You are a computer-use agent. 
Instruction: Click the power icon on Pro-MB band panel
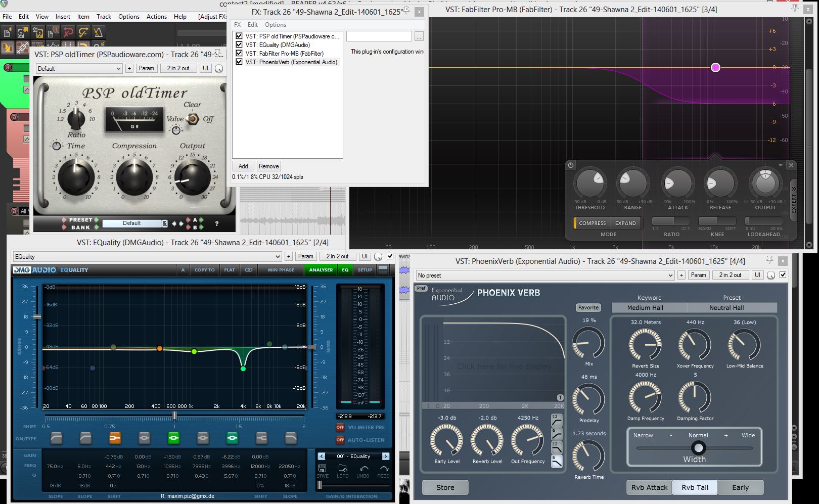point(571,165)
